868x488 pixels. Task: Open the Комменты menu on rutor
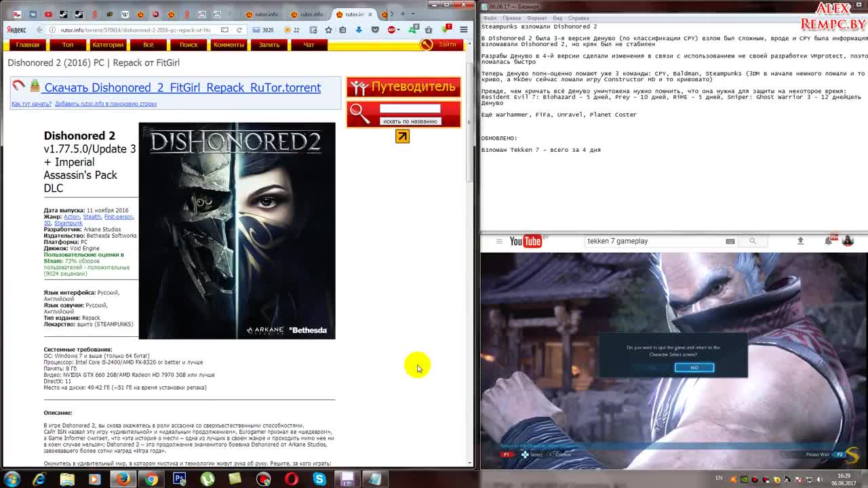(229, 45)
